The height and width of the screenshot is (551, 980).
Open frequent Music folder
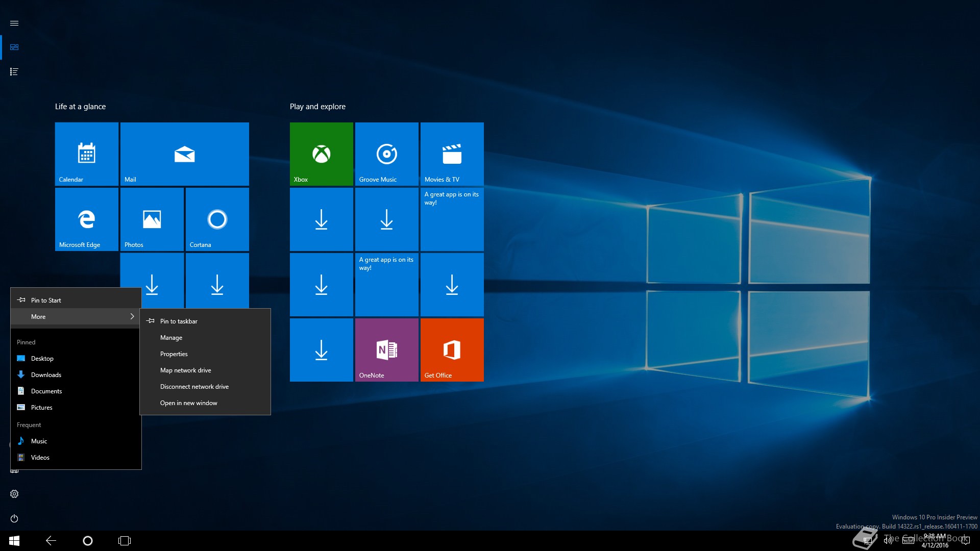click(x=76, y=441)
